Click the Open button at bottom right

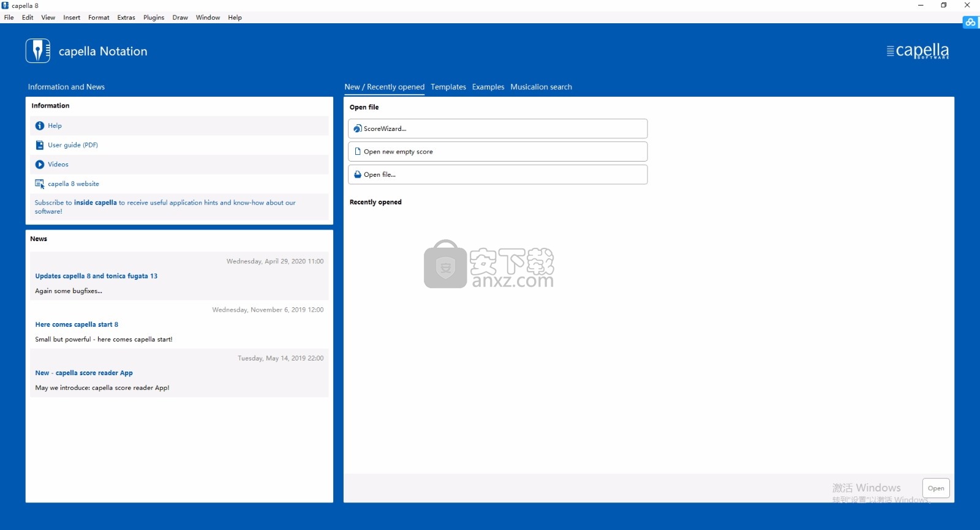(936, 488)
